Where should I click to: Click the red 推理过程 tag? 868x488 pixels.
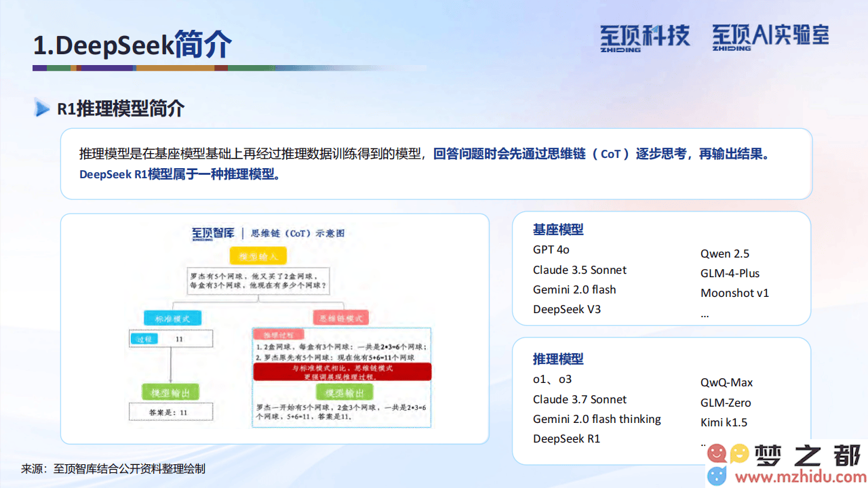click(x=278, y=335)
